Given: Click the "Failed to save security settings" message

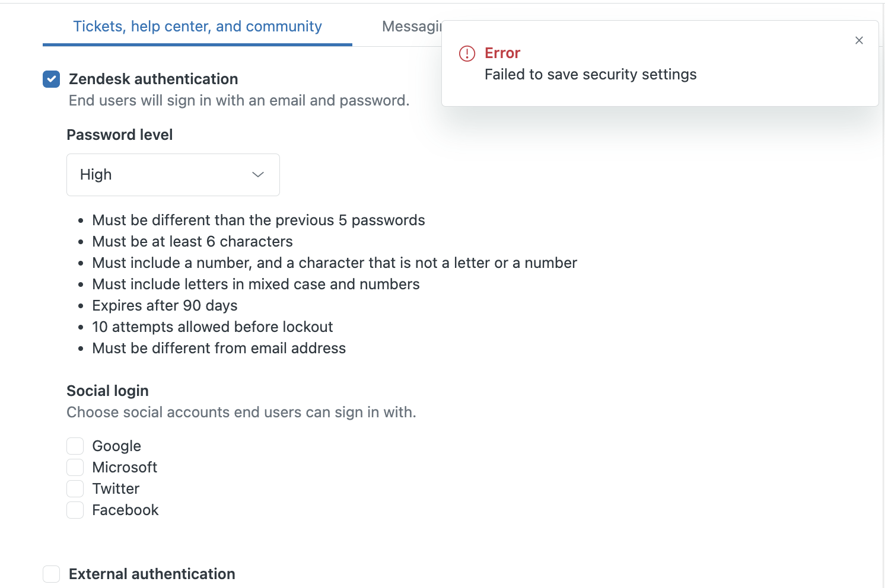Looking at the screenshot, I should tap(590, 75).
